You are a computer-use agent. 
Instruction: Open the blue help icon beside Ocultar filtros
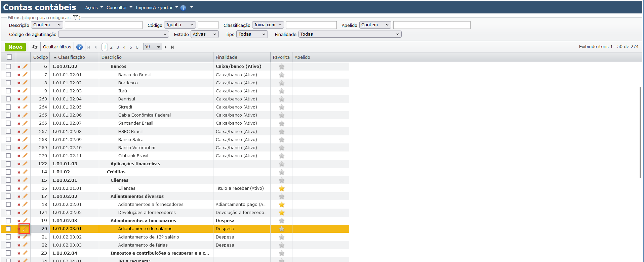[79, 47]
